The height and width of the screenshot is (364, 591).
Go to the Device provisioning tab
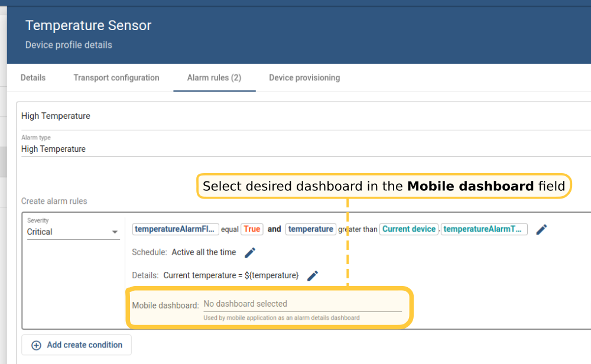304,78
